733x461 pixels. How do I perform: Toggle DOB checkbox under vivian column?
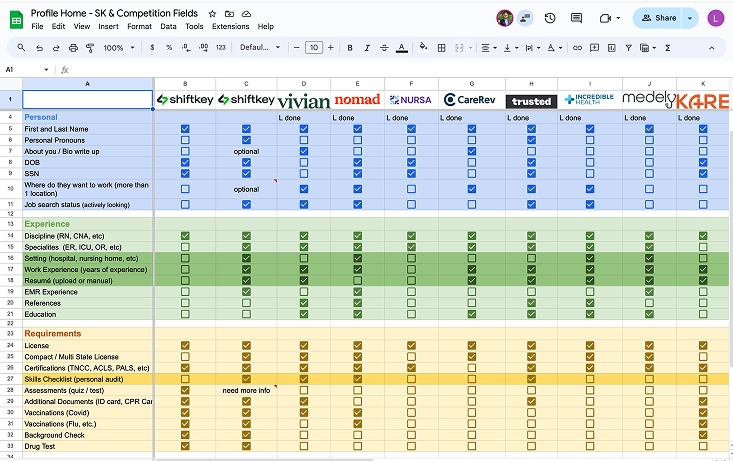304,162
